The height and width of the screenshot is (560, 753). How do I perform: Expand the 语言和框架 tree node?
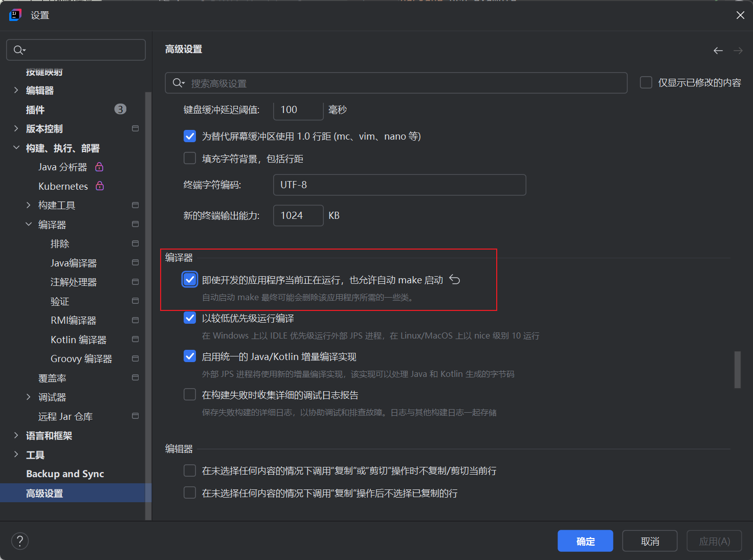(x=16, y=435)
